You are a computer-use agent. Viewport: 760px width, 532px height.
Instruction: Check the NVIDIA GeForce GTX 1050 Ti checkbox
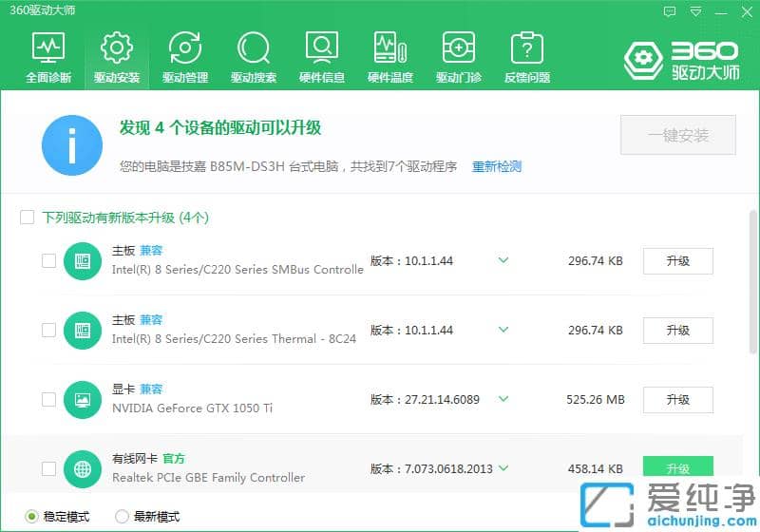click(49, 399)
